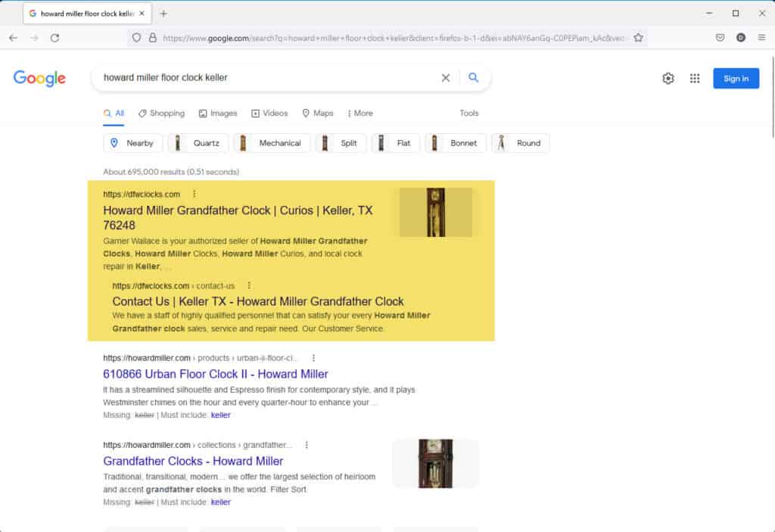Apply the Flat filter chip
Image resolution: width=775 pixels, height=532 pixels.
pos(395,143)
